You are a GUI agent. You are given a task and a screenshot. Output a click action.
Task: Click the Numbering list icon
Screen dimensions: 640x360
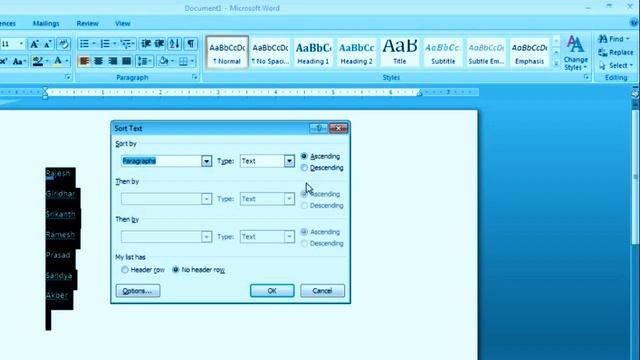[x=105, y=44]
